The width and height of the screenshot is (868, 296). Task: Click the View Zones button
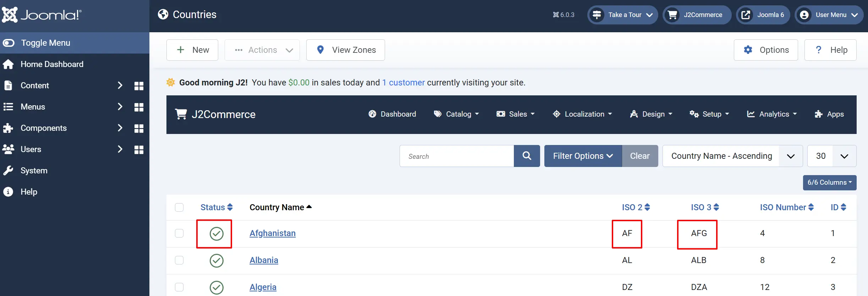click(x=346, y=50)
